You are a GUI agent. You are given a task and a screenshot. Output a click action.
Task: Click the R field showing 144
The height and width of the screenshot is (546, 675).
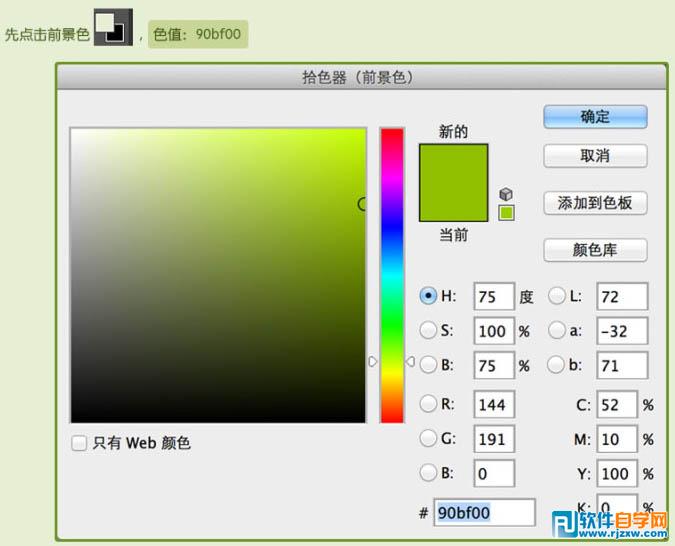point(494,404)
